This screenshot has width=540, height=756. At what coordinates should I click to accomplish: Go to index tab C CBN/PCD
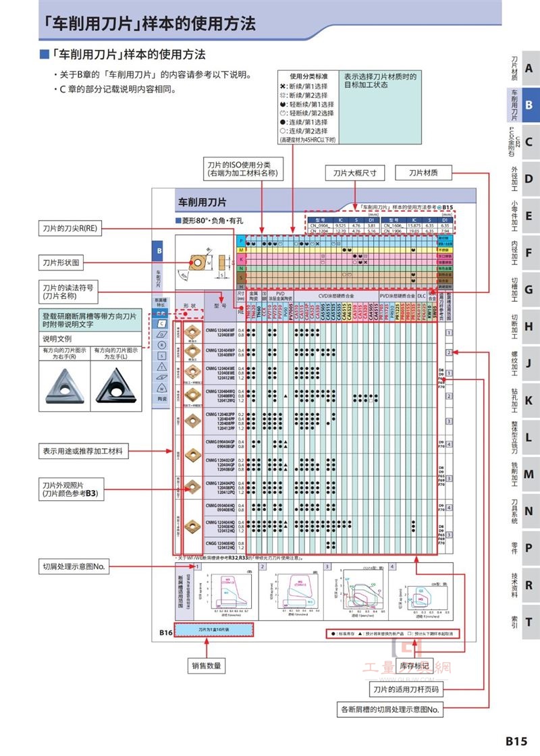524,142
